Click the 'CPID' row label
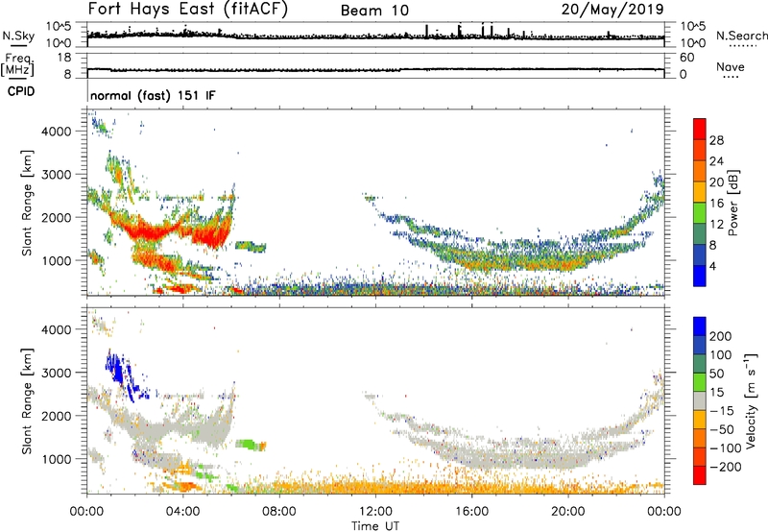This screenshot has width=768, height=532. (21, 91)
